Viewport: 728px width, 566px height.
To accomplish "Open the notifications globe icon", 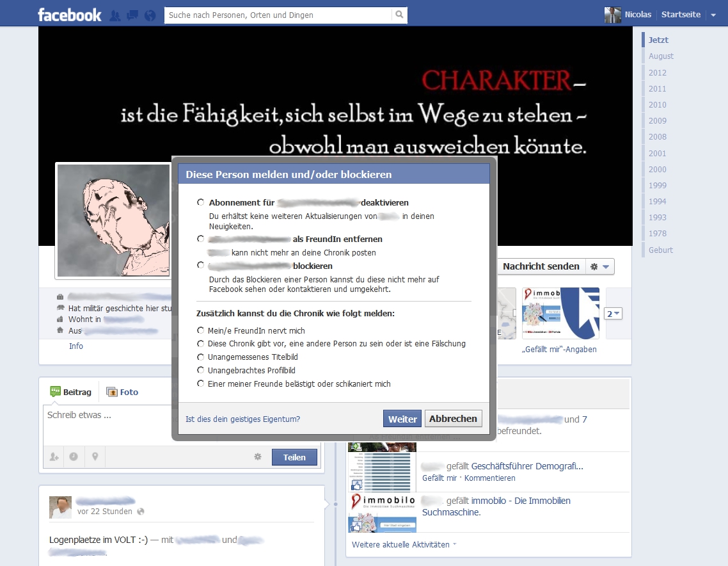I will point(150,15).
